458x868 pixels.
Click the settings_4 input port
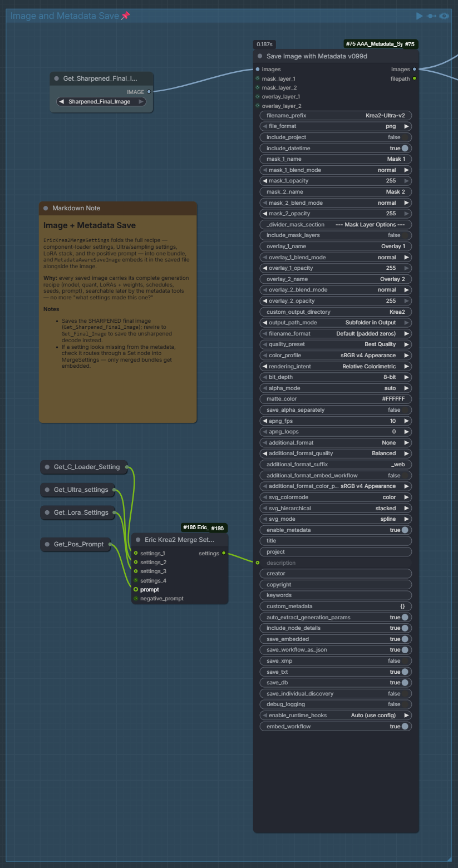pos(135,580)
